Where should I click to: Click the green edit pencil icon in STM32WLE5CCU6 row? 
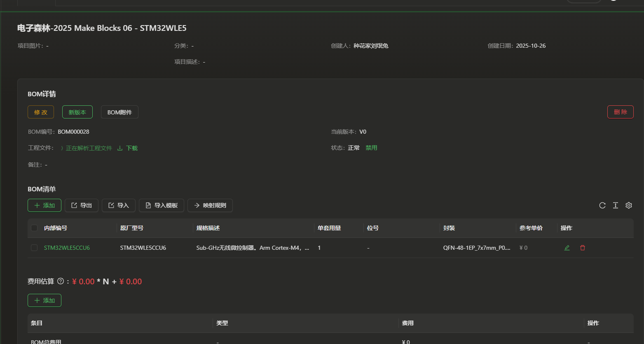[x=567, y=248]
